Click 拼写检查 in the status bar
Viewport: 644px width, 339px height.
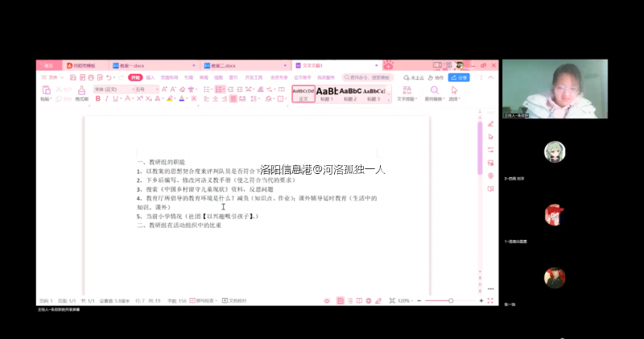click(204, 301)
